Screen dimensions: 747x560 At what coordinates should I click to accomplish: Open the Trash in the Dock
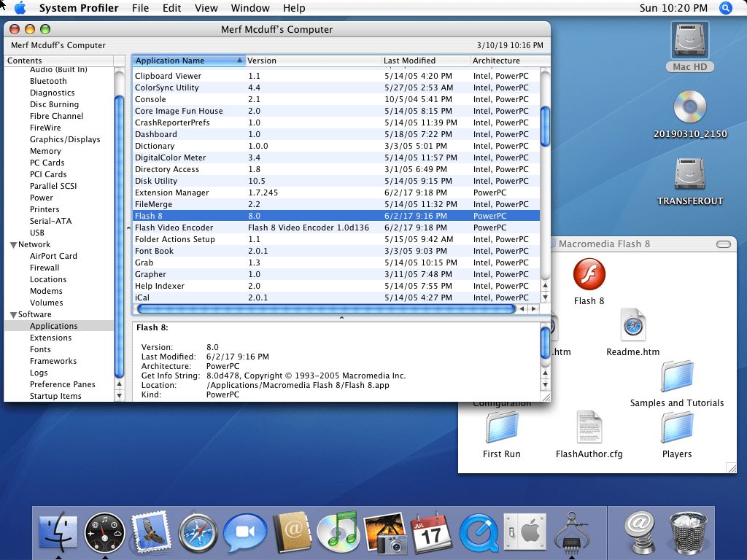tap(689, 532)
